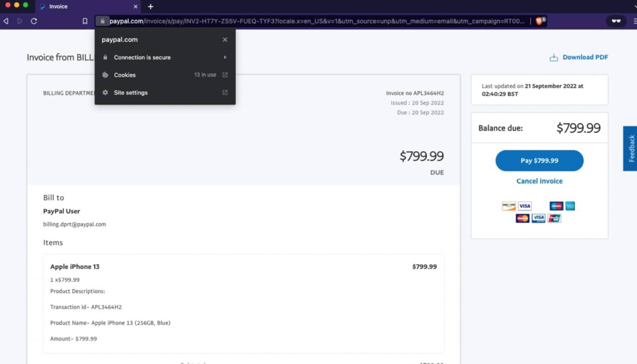637x364 pixels.
Task: Open Site settings from the site popup
Action: point(130,93)
